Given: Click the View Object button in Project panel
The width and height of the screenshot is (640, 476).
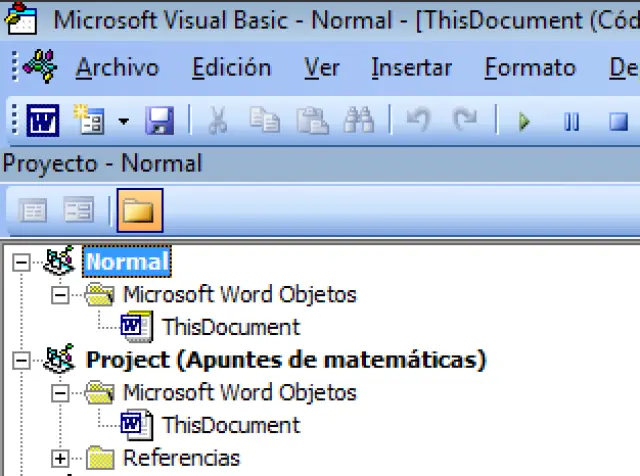Looking at the screenshot, I should point(78,210).
